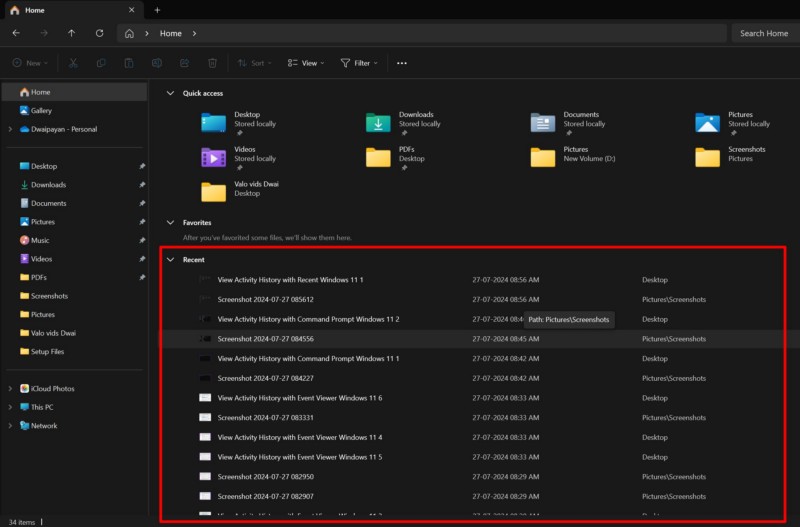Collapse the Quick access section
This screenshot has width=800, height=527.
point(170,93)
